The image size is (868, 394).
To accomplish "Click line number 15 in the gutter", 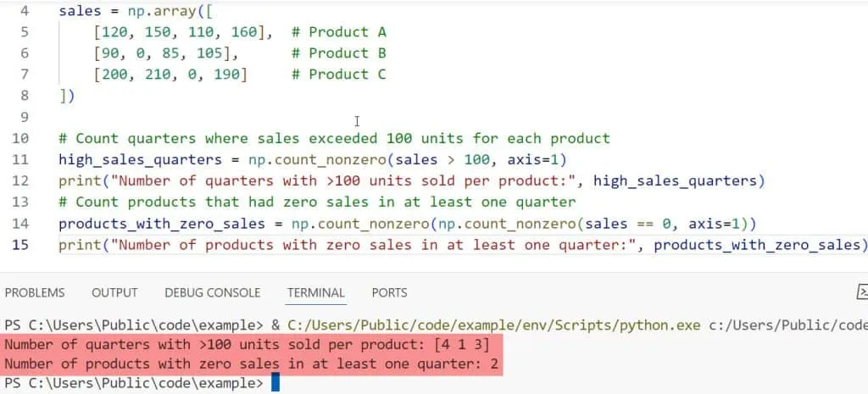I will coord(19,245).
